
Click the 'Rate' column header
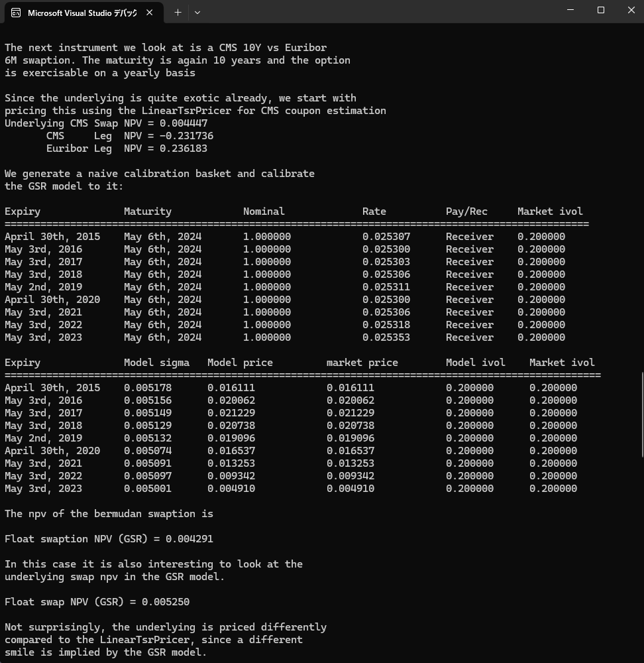(x=374, y=211)
